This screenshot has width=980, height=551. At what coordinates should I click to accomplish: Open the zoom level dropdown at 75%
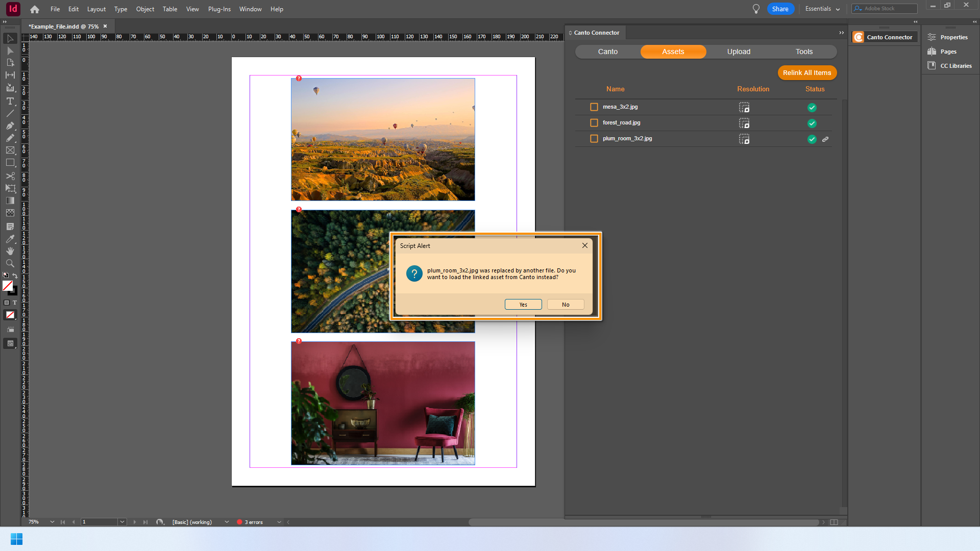[52, 522]
